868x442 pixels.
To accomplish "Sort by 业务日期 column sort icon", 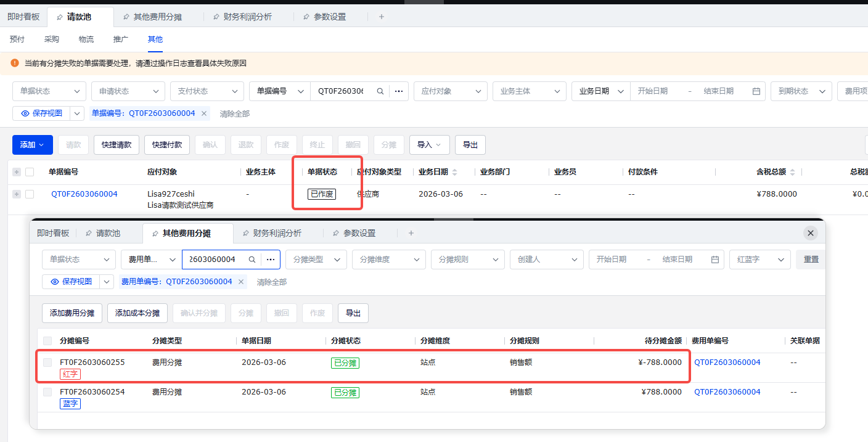I will click(455, 172).
